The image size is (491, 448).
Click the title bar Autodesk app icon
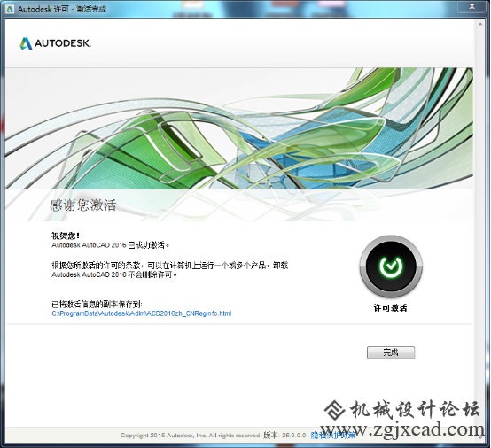[10, 9]
